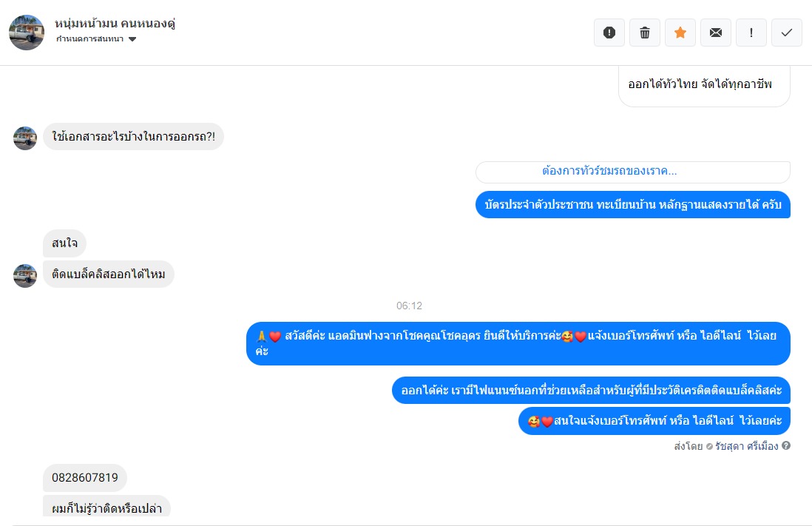The image size is (812, 526).
Task: Click the contact name หนุ่มหน้ามน คนหนองดู่
Action: [115, 24]
